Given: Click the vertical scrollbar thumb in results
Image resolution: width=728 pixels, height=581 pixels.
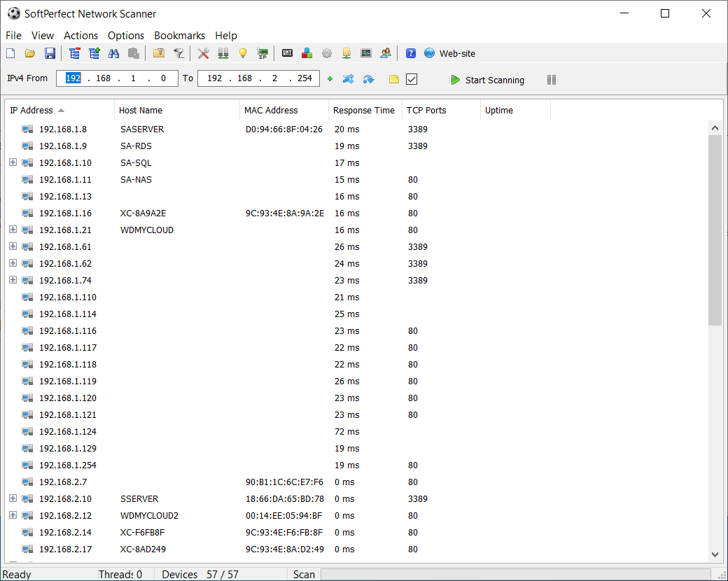Looking at the screenshot, I should tap(715, 231).
